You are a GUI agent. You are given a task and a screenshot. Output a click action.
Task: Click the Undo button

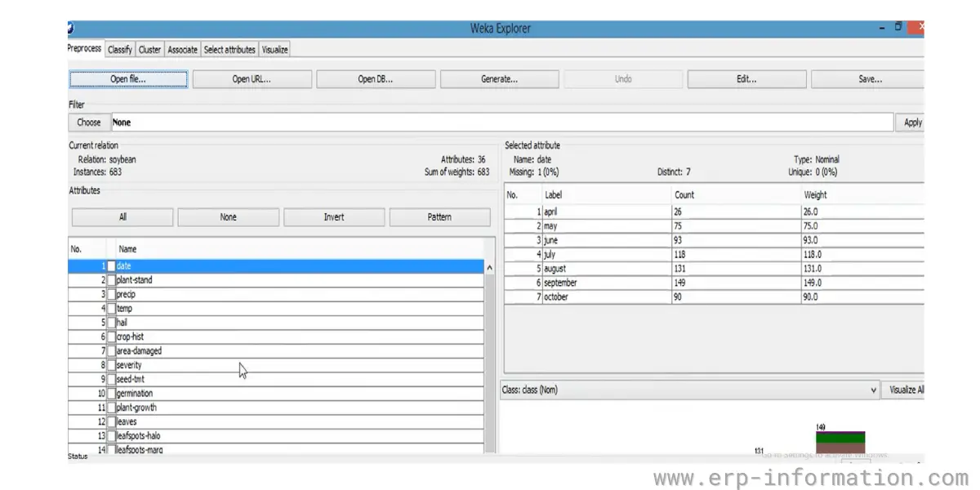point(623,79)
